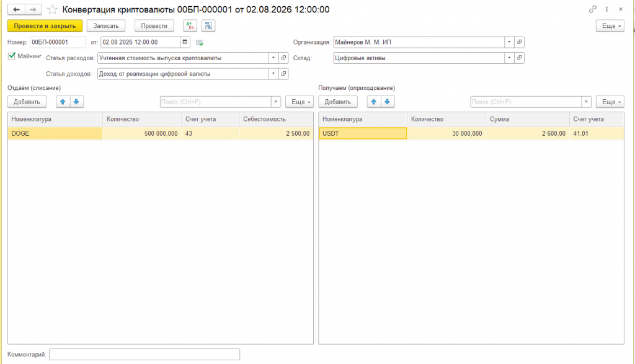Open the three-dot window menu

pyautogui.click(x=606, y=9)
